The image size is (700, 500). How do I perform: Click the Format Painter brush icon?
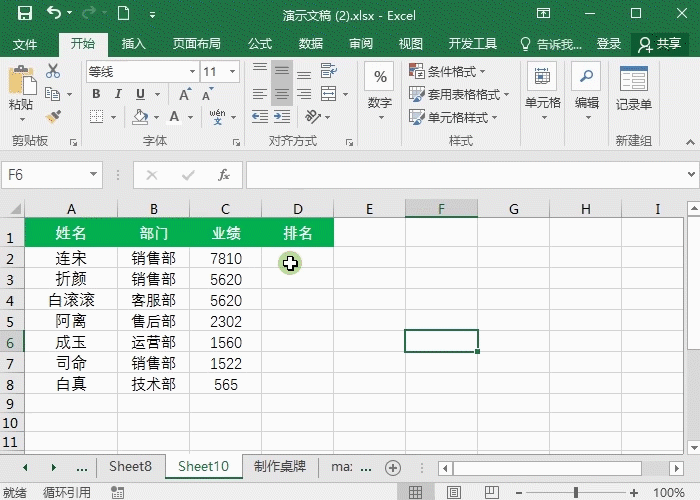[53, 117]
